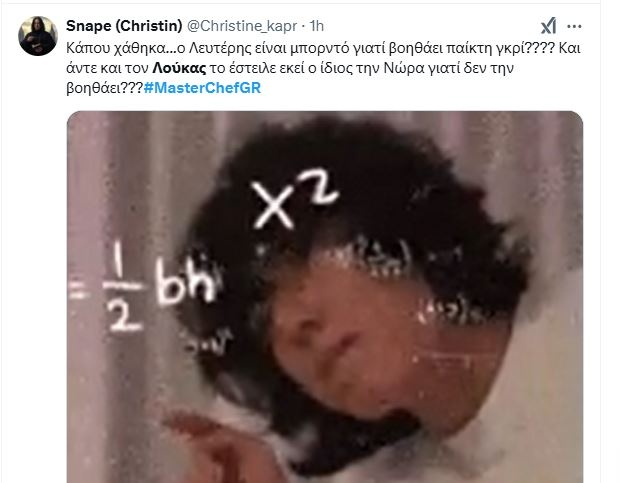This screenshot has height=483, width=620.
Task: Open the 1h timestamp permalink
Action: (317, 26)
